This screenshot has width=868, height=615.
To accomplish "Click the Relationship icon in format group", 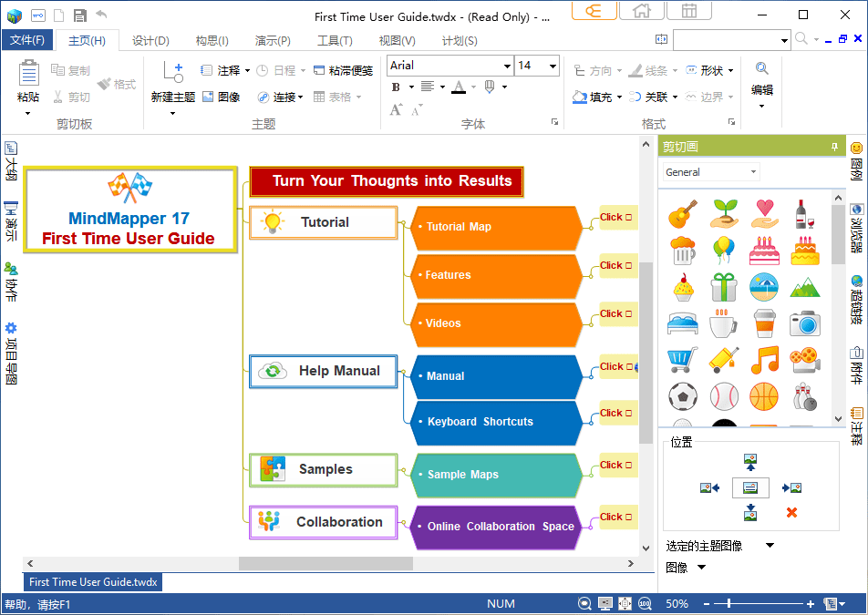I will pos(635,97).
